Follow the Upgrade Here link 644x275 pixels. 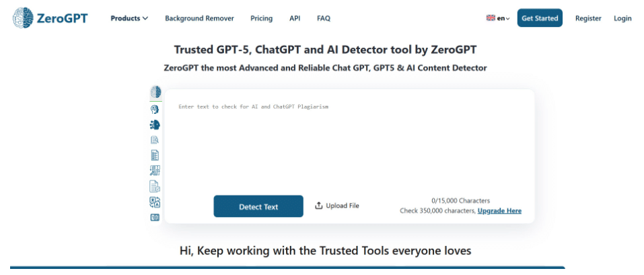[x=499, y=211]
